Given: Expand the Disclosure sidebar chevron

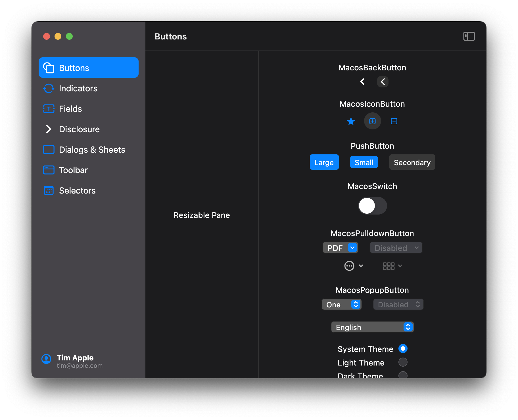Looking at the screenshot, I should coord(49,129).
